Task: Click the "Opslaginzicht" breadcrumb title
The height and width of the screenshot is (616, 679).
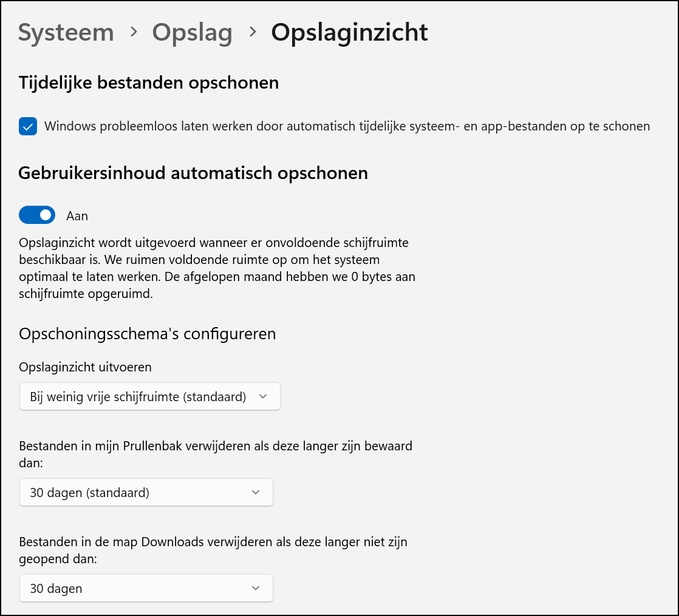Action: point(349,33)
